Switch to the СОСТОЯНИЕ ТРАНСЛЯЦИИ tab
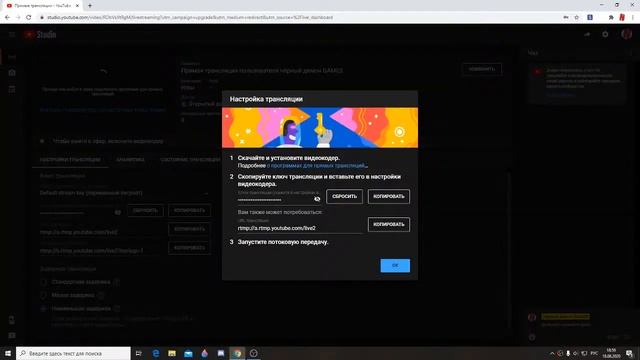640x360 pixels. (x=190, y=160)
